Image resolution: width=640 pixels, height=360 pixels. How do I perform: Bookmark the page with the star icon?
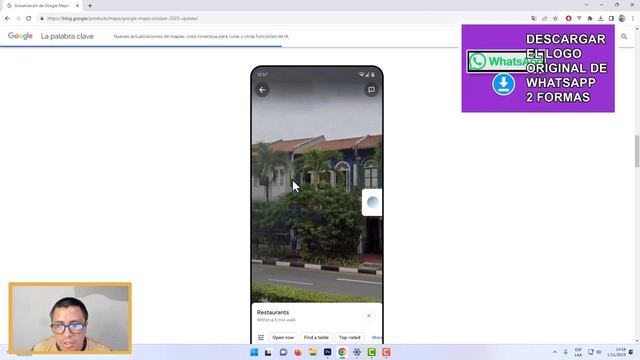[x=555, y=18]
